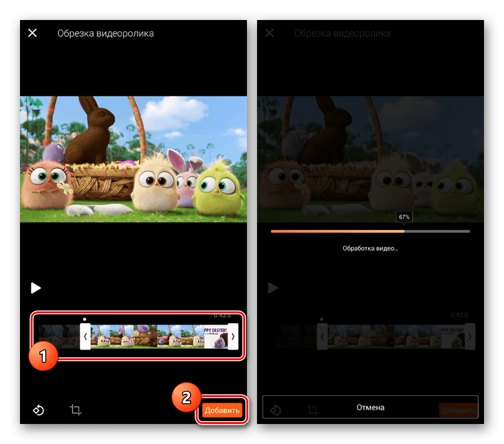Image resolution: width=504 pixels, height=444 pixels.
Task: Click the 67% progress tooltip
Action: [x=404, y=217]
